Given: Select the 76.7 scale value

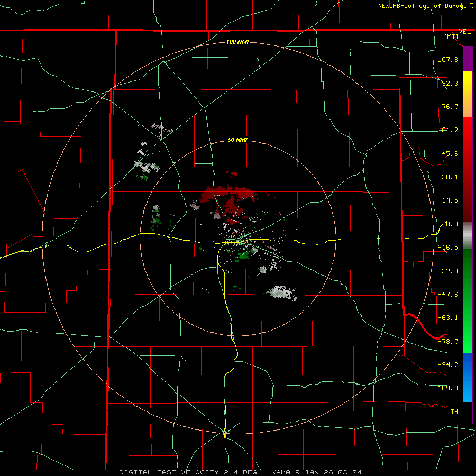Looking at the screenshot, I should pyautogui.click(x=450, y=106).
